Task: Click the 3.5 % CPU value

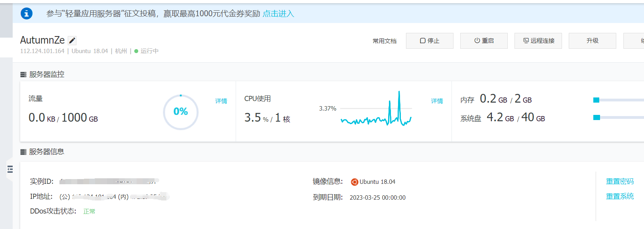Action: (256, 118)
